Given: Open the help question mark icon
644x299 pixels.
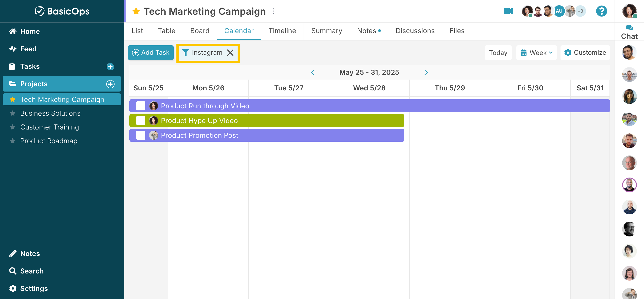Looking at the screenshot, I should tap(601, 11).
